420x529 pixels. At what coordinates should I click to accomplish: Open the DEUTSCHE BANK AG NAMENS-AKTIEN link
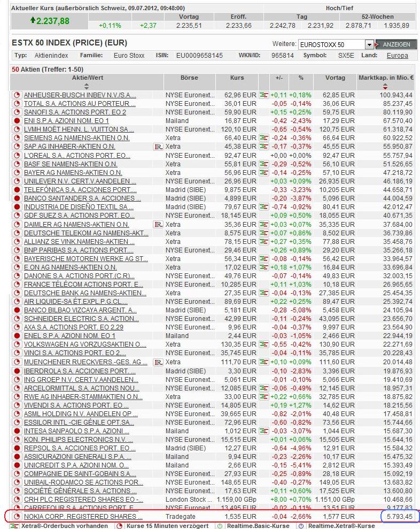click(x=85, y=293)
